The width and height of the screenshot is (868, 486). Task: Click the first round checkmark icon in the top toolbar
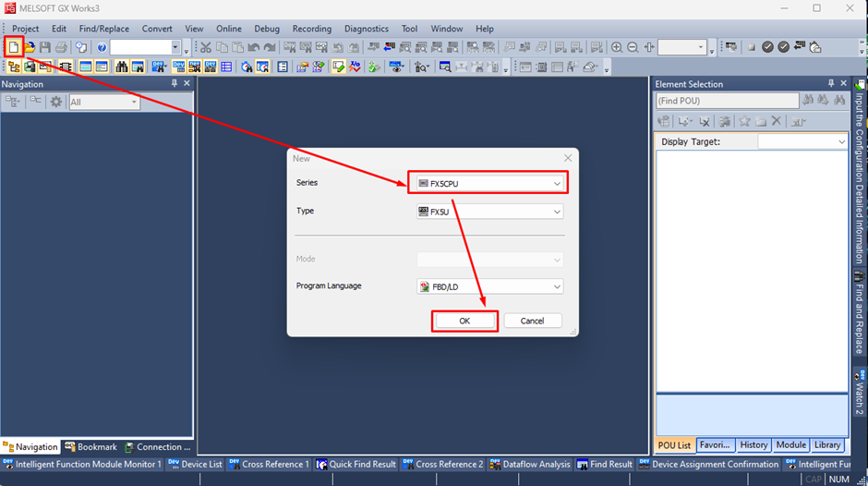pos(767,47)
